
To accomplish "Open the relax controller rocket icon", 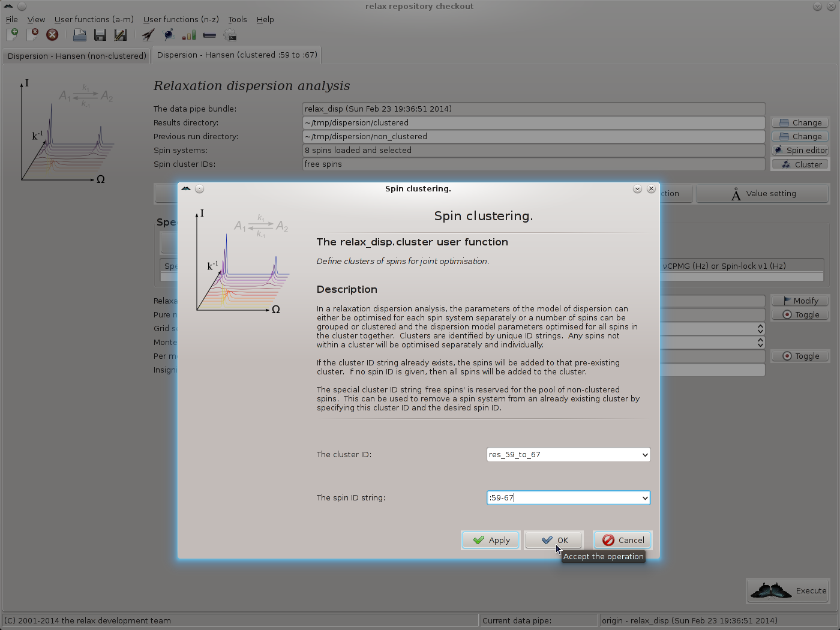I will [x=148, y=35].
